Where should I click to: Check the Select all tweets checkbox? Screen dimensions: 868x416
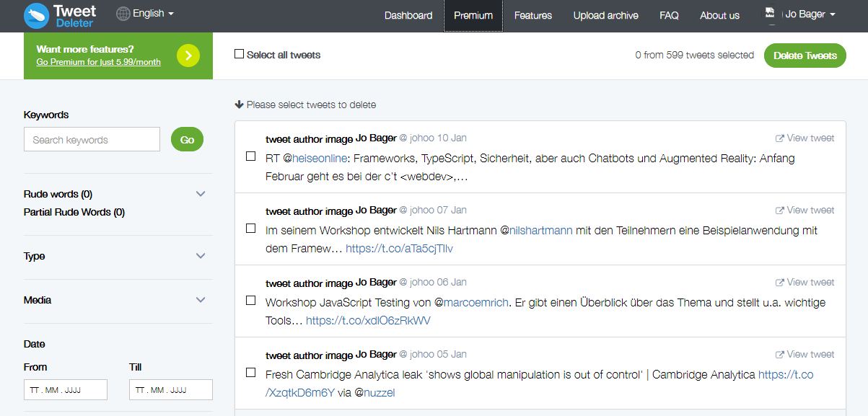pos(240,54)
